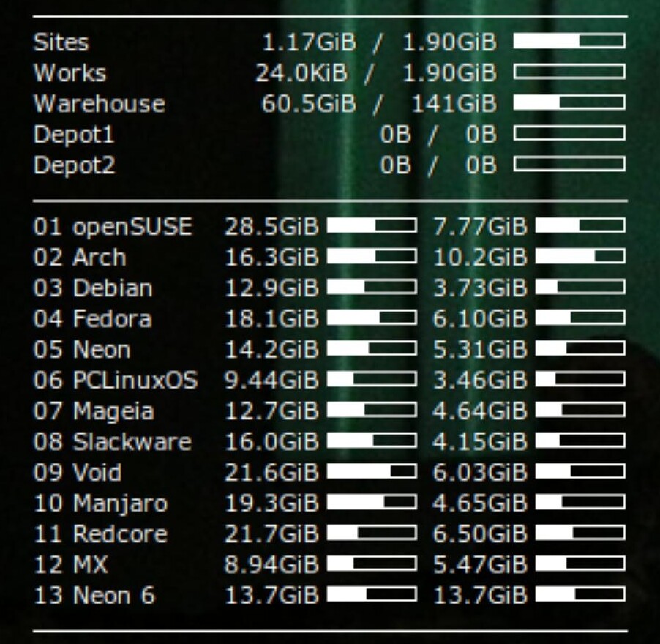This screenshot has height=644, width=660.
Task: Click the 03 Debian entry label
Action: [x=93, y=288]
